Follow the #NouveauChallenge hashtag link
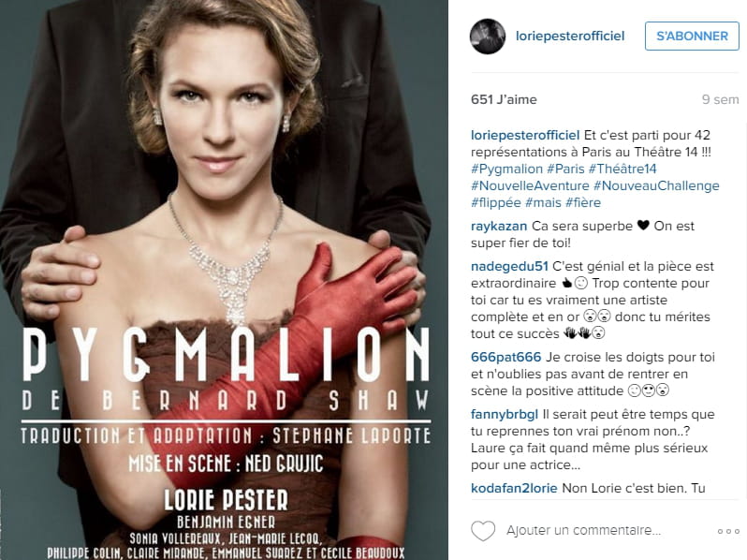This screenshot has width=747, height=560. click(656, 185)
